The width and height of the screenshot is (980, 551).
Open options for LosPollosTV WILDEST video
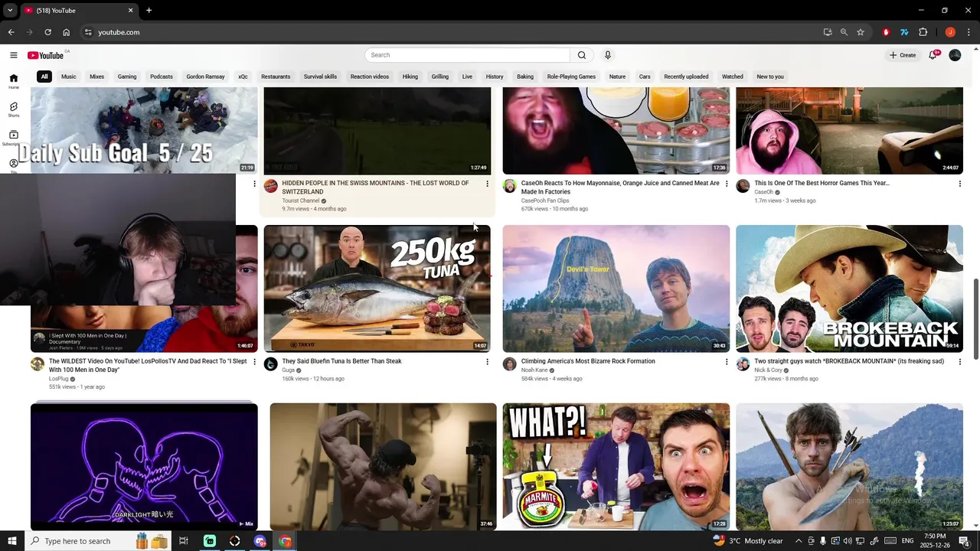pyautogui.click(x=254, y=362)
